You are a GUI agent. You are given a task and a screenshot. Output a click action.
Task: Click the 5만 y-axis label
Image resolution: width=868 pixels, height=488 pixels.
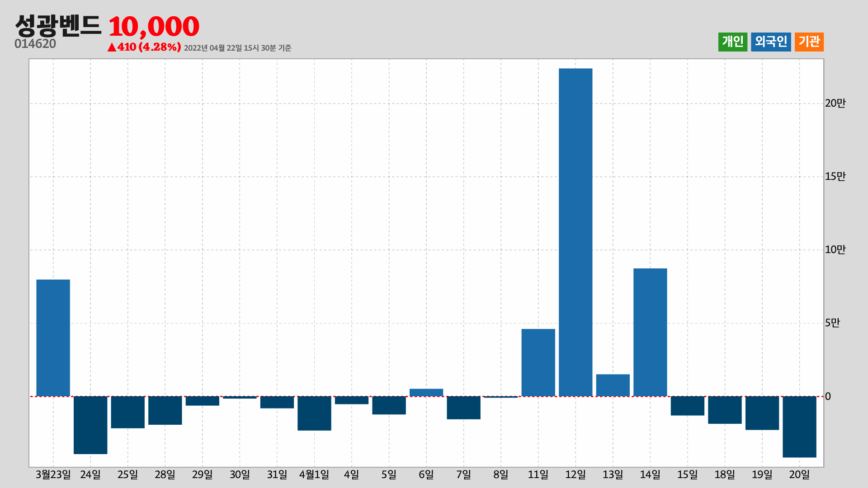click(832, 323)
